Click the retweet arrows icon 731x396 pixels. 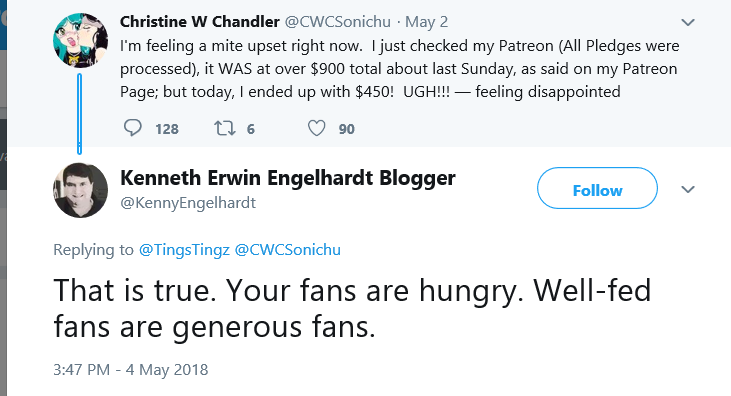[x=225, y=128]
